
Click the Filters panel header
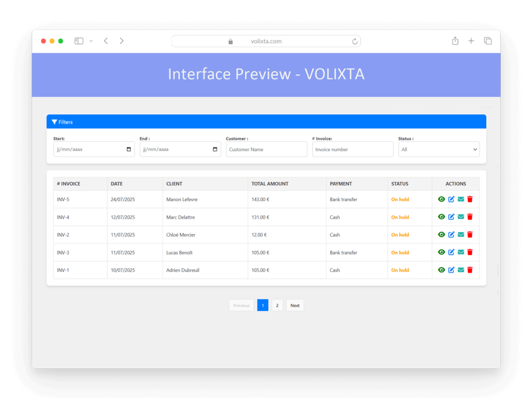267,122
